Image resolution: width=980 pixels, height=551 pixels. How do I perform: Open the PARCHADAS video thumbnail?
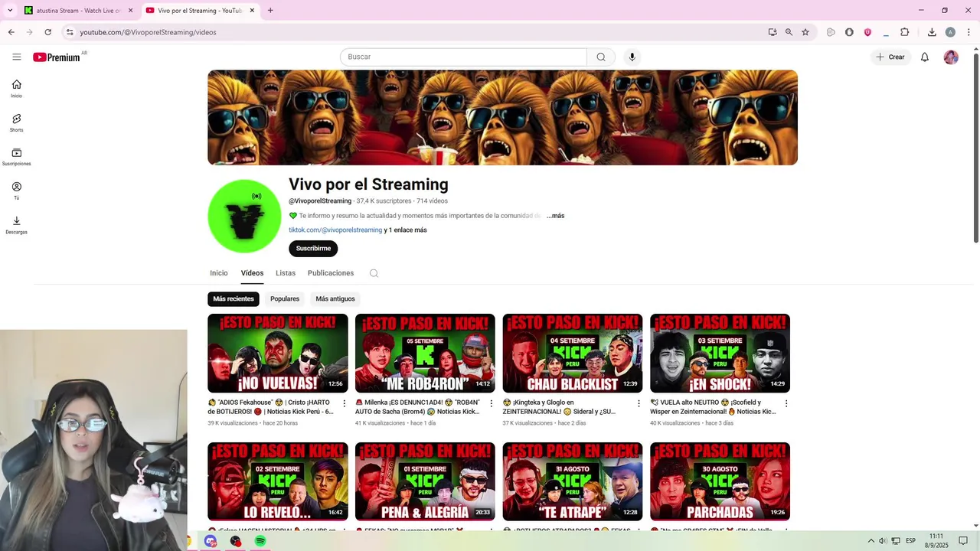[x=720, y=481]
